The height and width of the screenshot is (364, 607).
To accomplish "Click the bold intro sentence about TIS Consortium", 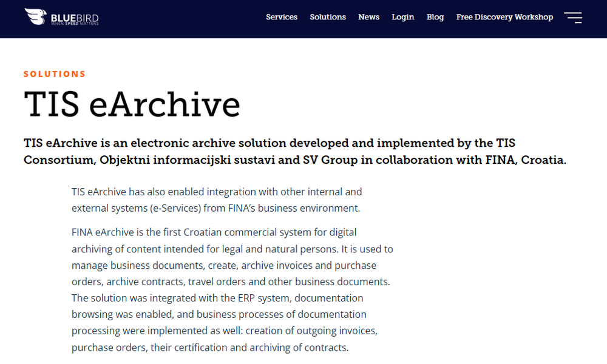I will [295, 151].
